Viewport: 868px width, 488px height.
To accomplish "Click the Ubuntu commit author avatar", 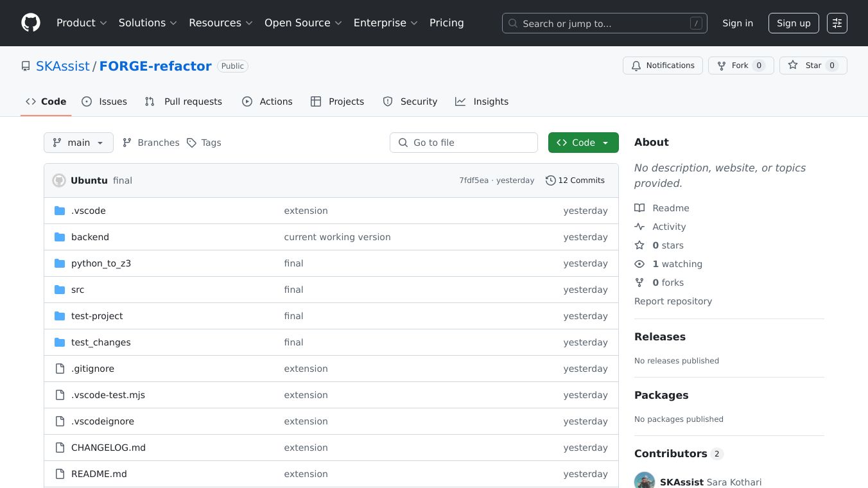I will click(x=59, y=180).
